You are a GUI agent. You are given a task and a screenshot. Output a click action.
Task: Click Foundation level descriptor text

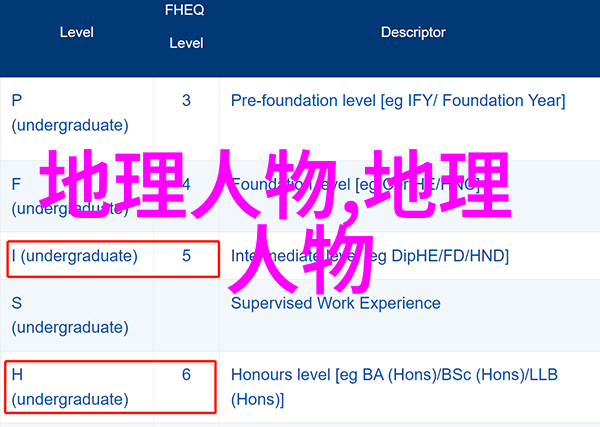(x=355, y=185)
